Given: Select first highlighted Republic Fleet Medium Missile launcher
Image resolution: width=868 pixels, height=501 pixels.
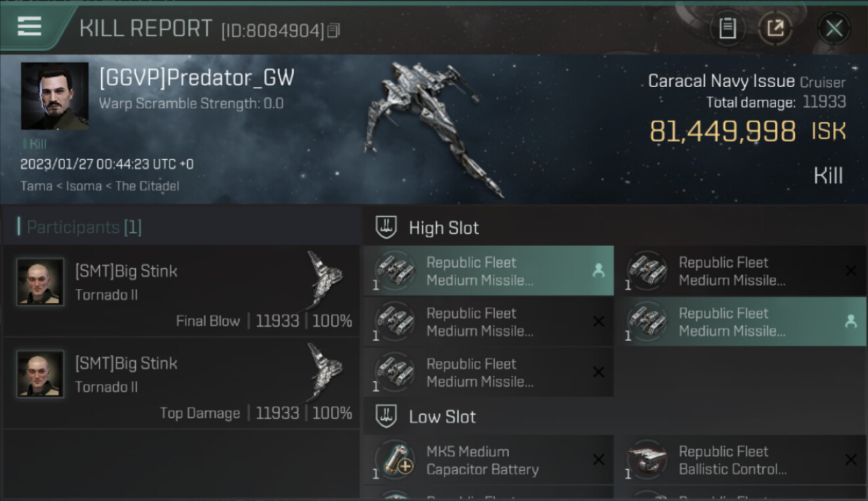Looking at the screenshot, I should point(489,271).
